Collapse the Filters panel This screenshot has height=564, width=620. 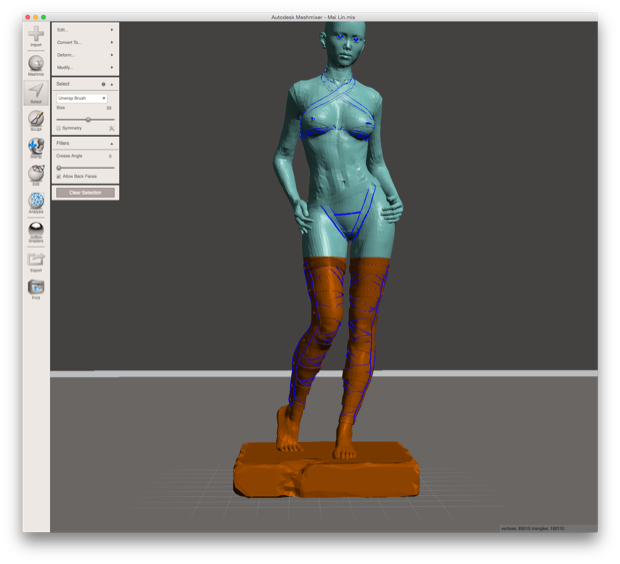(112, 144)
